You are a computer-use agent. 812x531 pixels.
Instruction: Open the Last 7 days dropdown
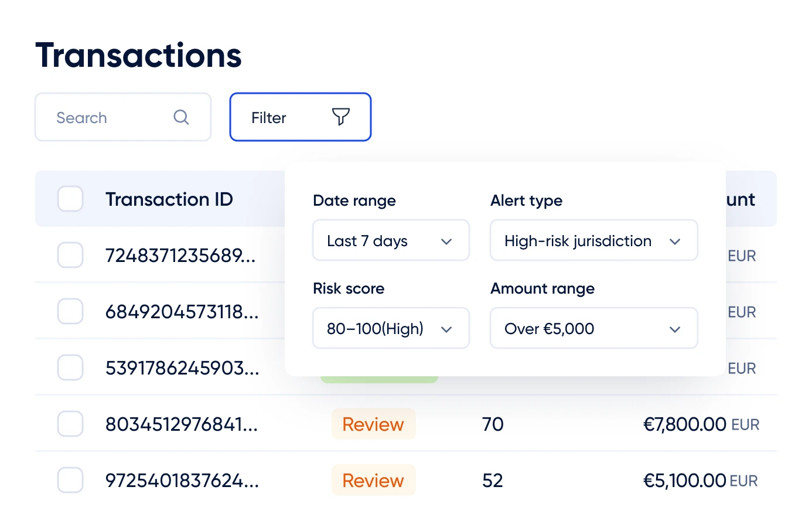pos(391,240)
